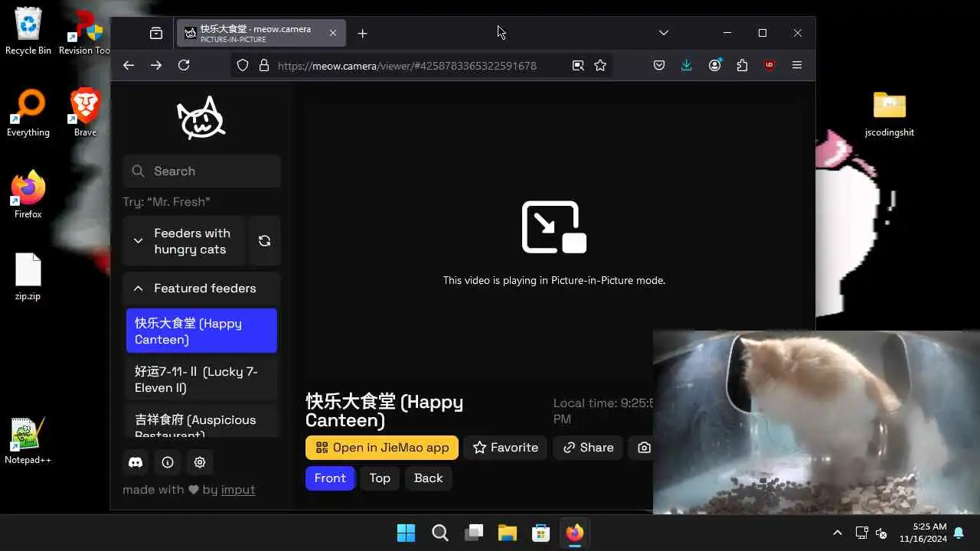The image size is (980, 551).
Task: Open the Pocket save icon
Action: click(x=659, y=66)
